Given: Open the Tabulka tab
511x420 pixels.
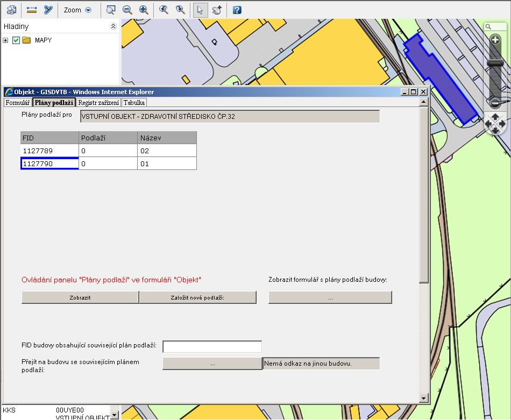Looking at the screenshot, I should (134, 103).
